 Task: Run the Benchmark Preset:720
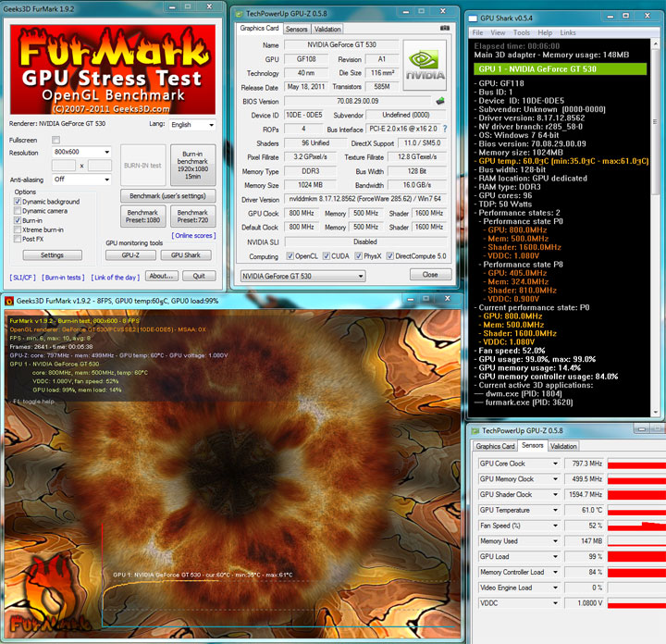pyautogui.click(x=192, y=216)
